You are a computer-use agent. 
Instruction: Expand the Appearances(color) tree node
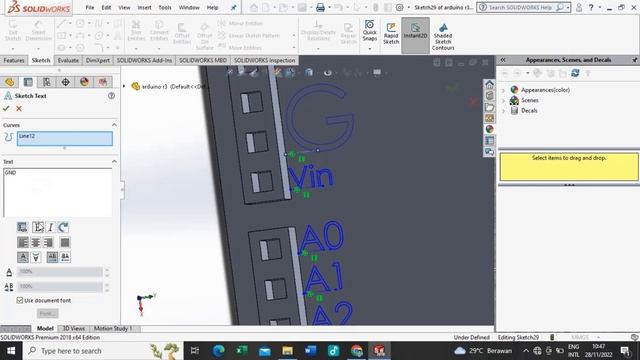(x=504, y=90)
